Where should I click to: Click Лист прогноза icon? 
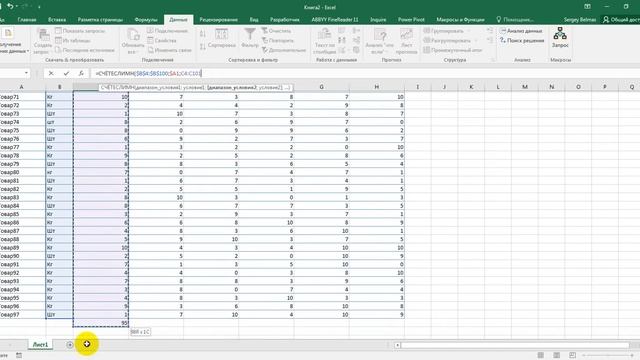click(407, 34)
